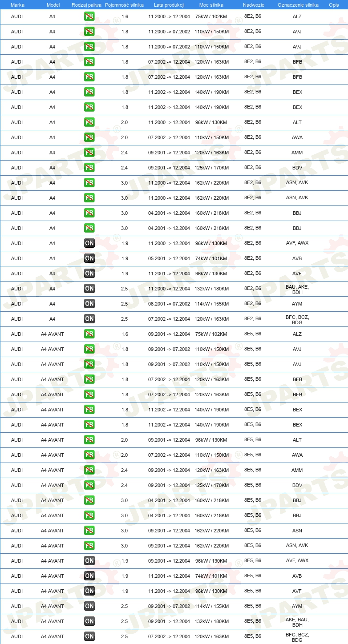Select AWA engine code in A4 sedan row

click(297, 137)
